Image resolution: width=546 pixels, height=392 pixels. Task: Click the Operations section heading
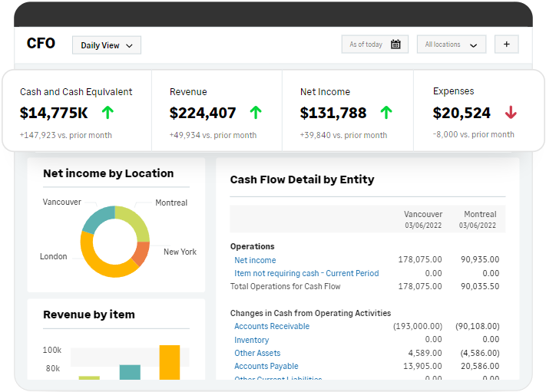[x=252, y=246]
